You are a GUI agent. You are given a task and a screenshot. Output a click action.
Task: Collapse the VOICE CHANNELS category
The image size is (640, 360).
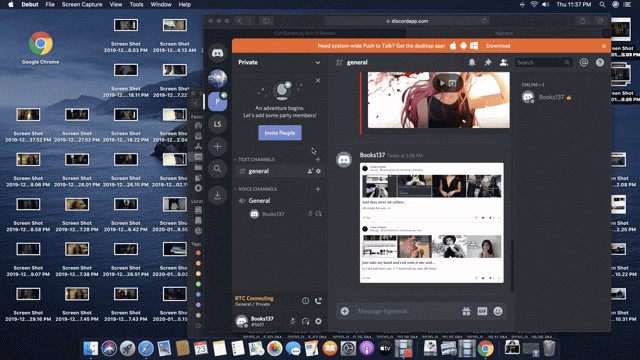[x=257, y=189]
